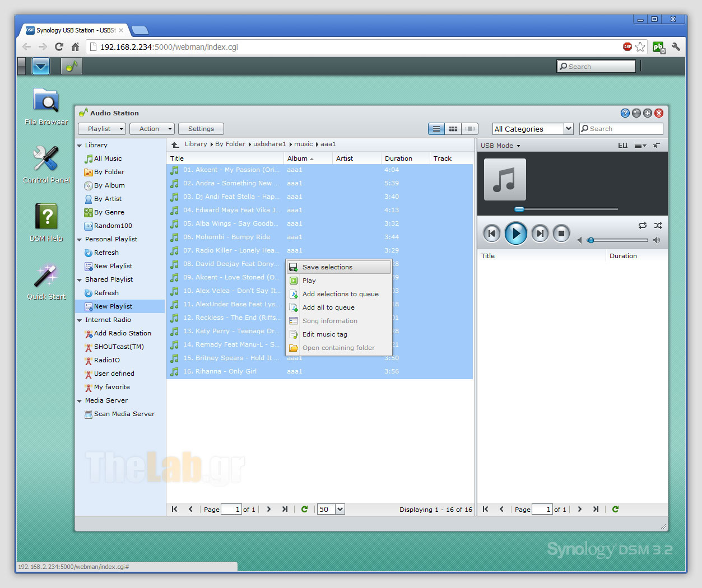The height and width of the screenshot is (588, 702).
Task: Open DSM Help desktop icon
Action: 46,223
